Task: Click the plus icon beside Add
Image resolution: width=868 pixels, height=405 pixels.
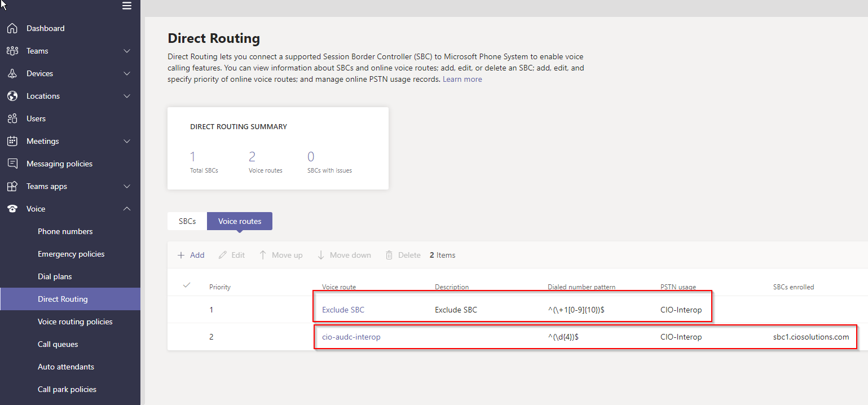Action: click(181, 255)
